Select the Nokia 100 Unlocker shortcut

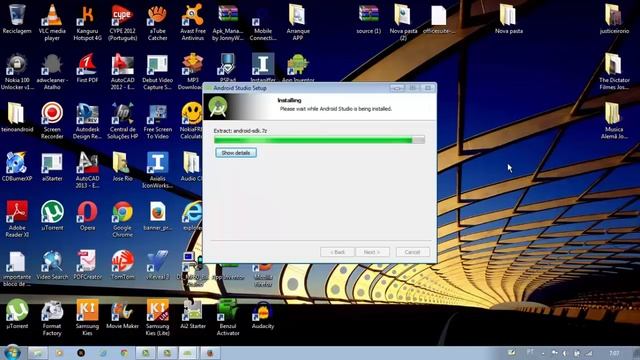(x=17, y=72)
